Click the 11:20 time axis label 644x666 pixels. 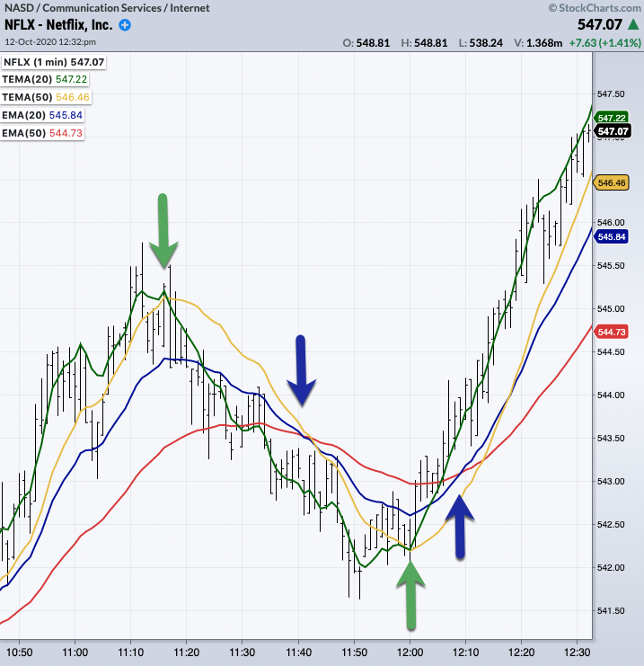point(186,652)
